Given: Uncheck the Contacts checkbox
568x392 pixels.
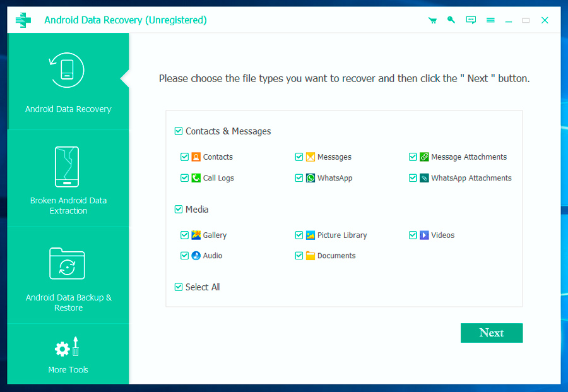Looking at the screenshot, I should point(184,157).
